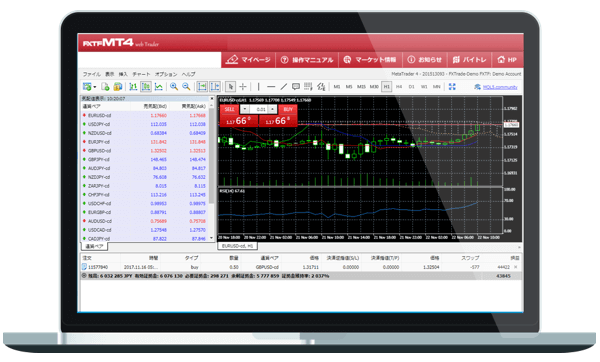Open the ファイル menu
This screenshot has width=600, height=362.
click(x=91, y=74)
